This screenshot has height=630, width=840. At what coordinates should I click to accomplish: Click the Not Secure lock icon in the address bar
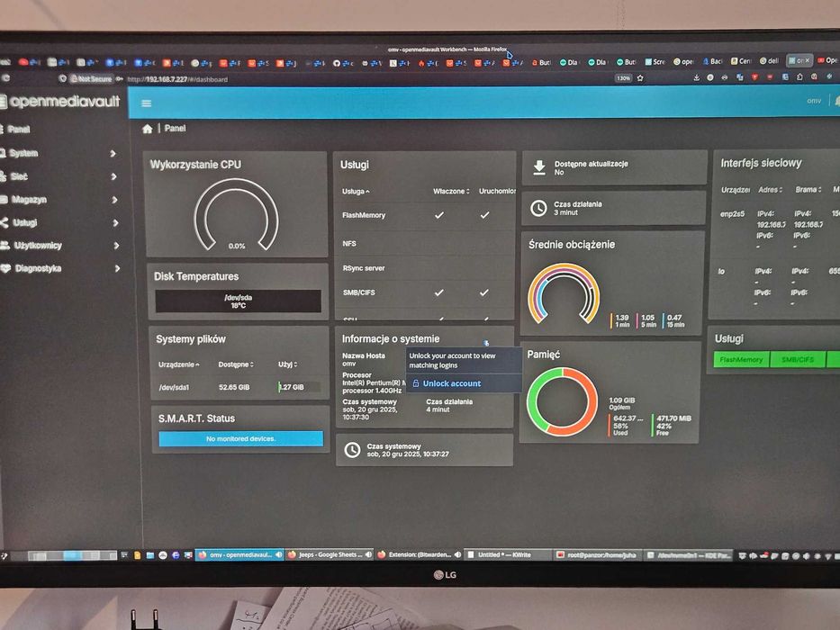pyautogui.click(x=75, y=79)
